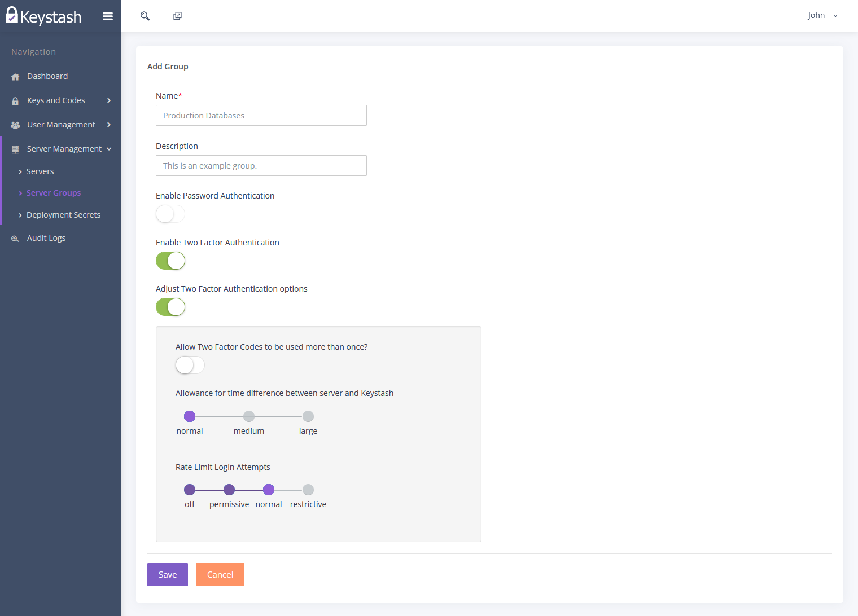Click the User Management users icon
This screenshot has width=858, height=616.
(x=15, y=125)
